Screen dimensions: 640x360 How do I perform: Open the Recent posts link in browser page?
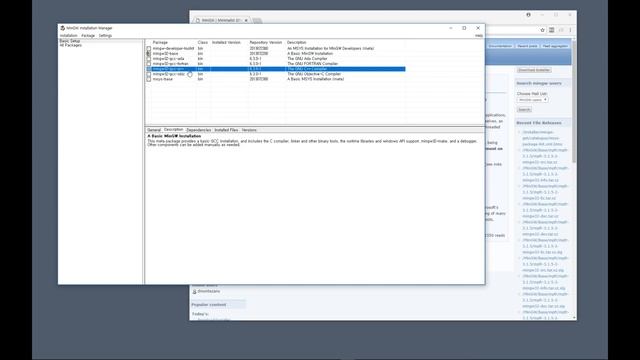(527, 46)
